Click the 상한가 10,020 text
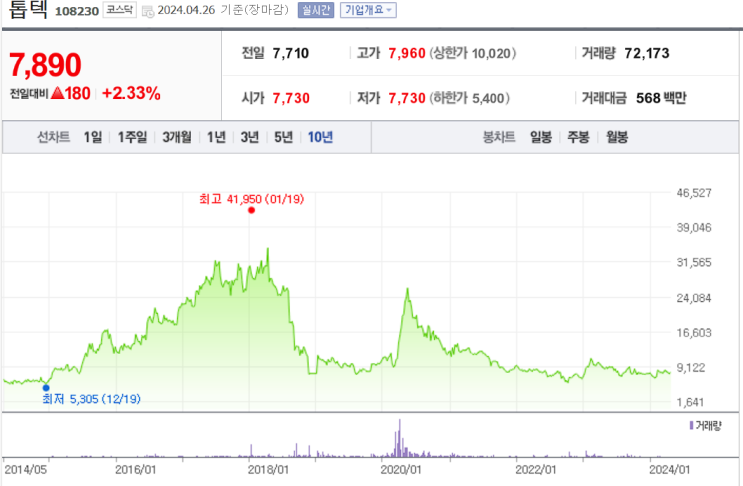 (x=472, y=53)
